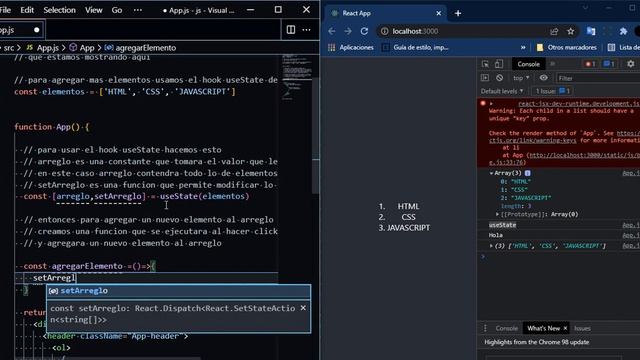Open the Aplicaciones bookmark shortcut
This screenshot has height=360, width=640.
[351, 48]
